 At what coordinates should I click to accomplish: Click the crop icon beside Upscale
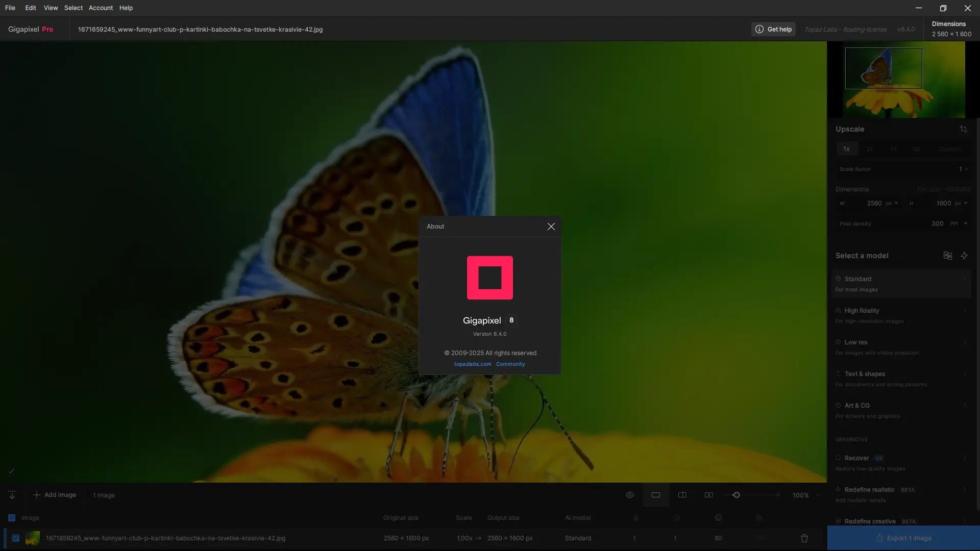coord(963,129)
